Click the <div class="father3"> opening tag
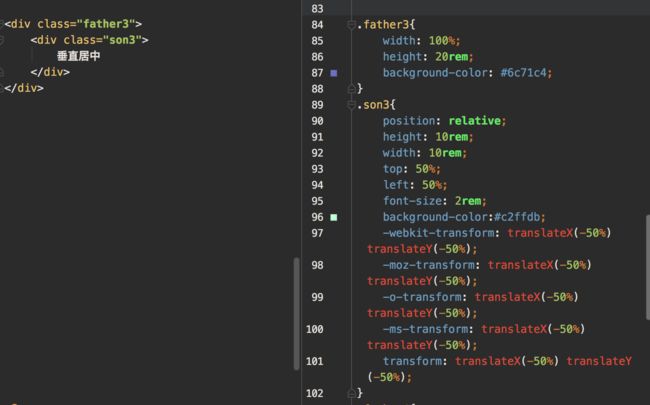This screenshot has height=405, width=650. coord(73,24)
